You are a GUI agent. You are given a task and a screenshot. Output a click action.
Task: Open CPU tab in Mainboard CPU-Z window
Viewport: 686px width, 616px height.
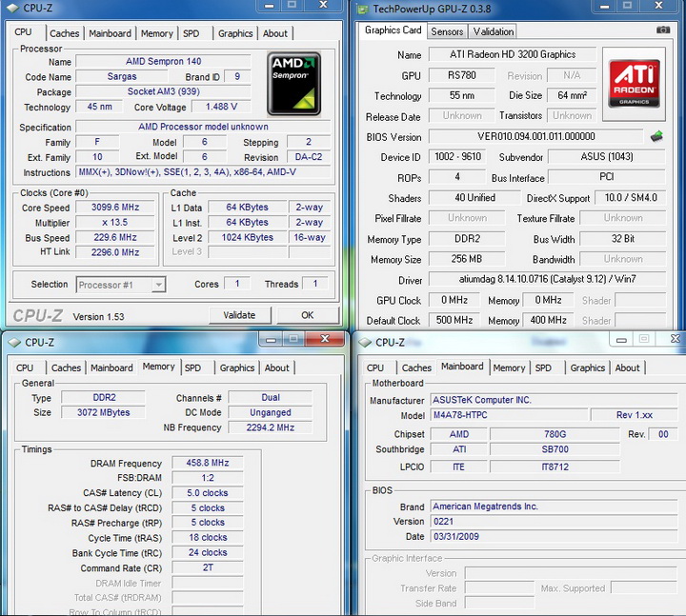tap(375, 368)
